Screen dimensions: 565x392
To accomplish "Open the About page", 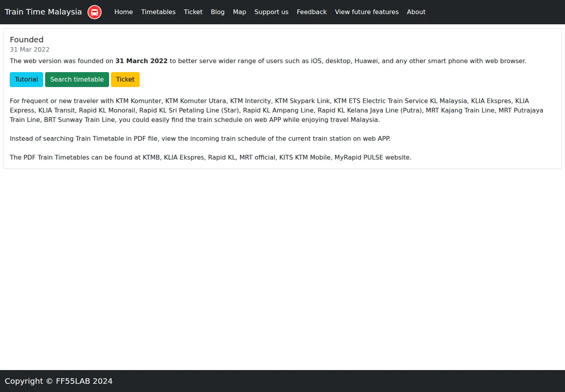I will click(x=416, y=12).
